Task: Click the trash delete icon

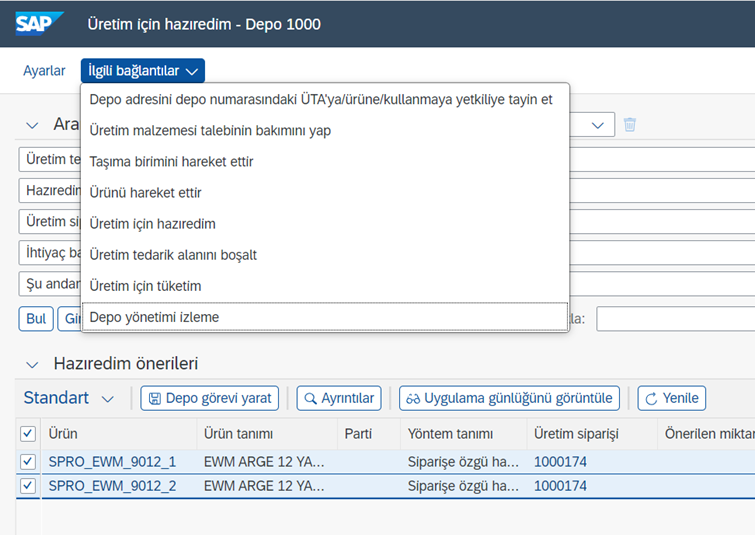Action: [x=629, y=125]
